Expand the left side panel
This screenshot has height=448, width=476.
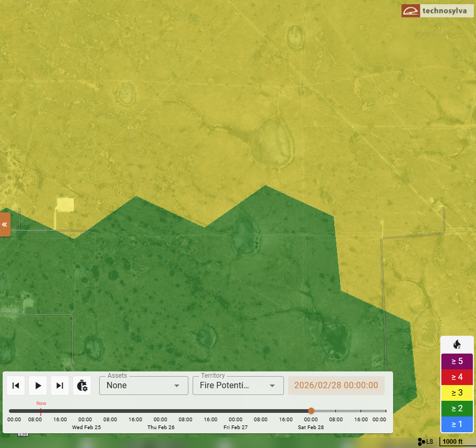click(5, 225)
